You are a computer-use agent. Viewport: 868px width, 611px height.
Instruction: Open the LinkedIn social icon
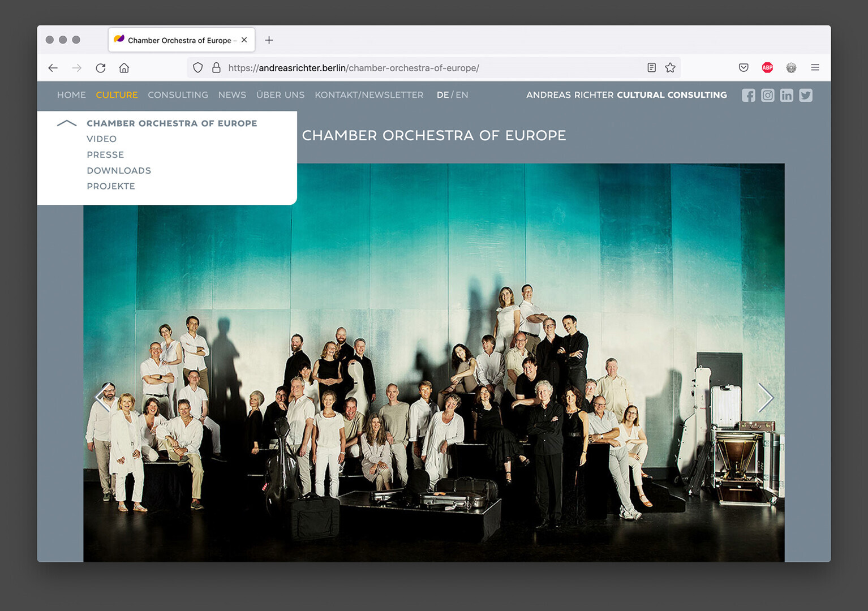[x=787, y=96]
